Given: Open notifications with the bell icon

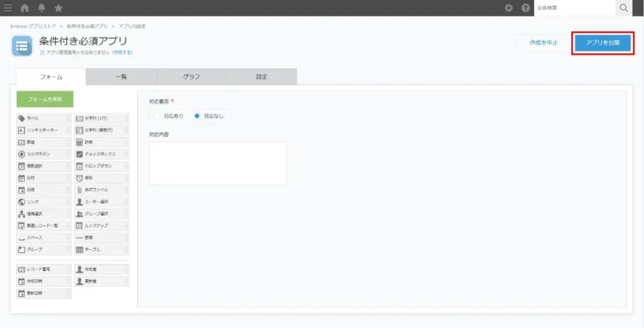Looking at the screenshot, I should click(42, 8).
